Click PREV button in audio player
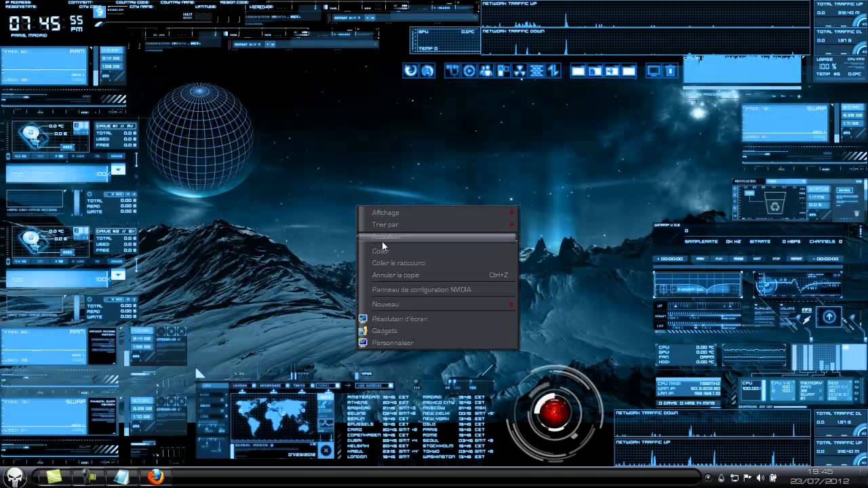The width and height of the screenshot is (868, 488). 701,258
